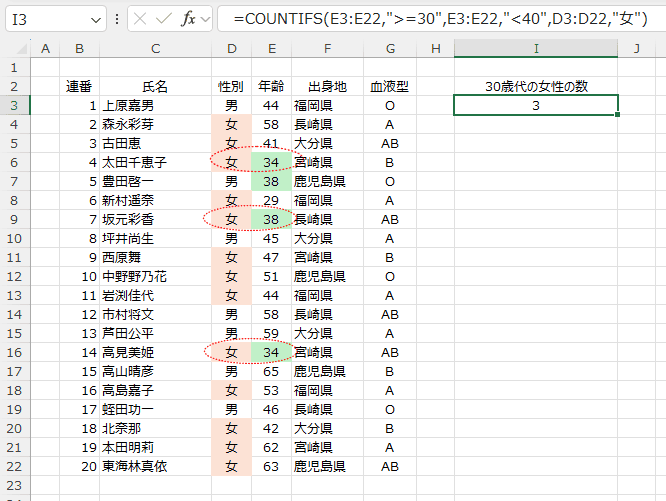Click age 38 in 豊田啓一 row
Screen dimensions: 666x501
[271, 182]
